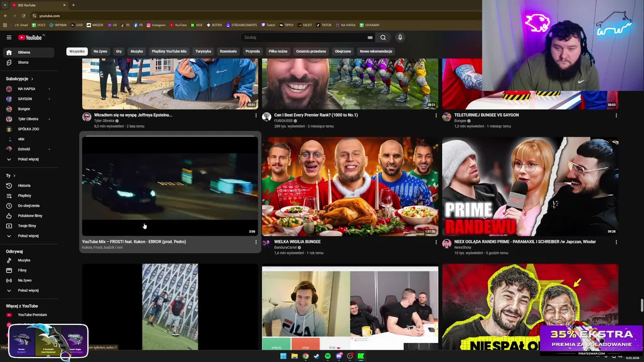Open options menu for TELETURNIEJ BUNGEE video

pos(616,116)
